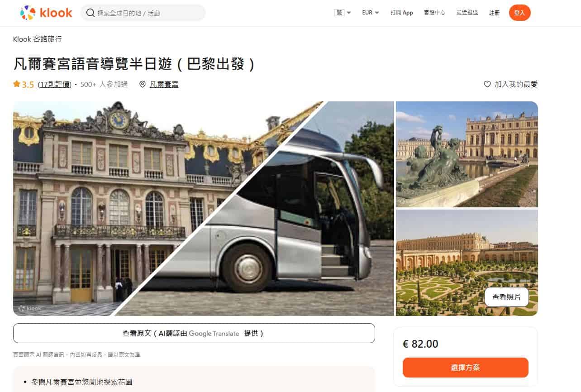This screenshot has width=581, height=392.
Task: Go to 客服中心 help center
Action: tap(434, 13)
